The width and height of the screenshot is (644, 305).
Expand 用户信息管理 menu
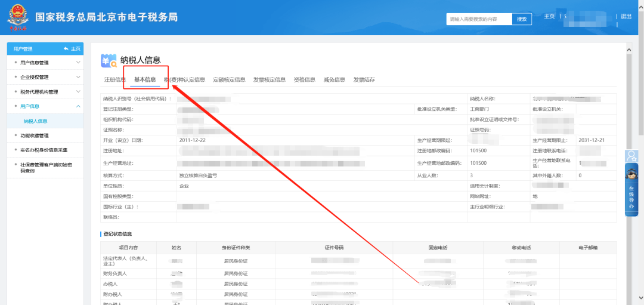pyautogui.click(x=78, y=63)
